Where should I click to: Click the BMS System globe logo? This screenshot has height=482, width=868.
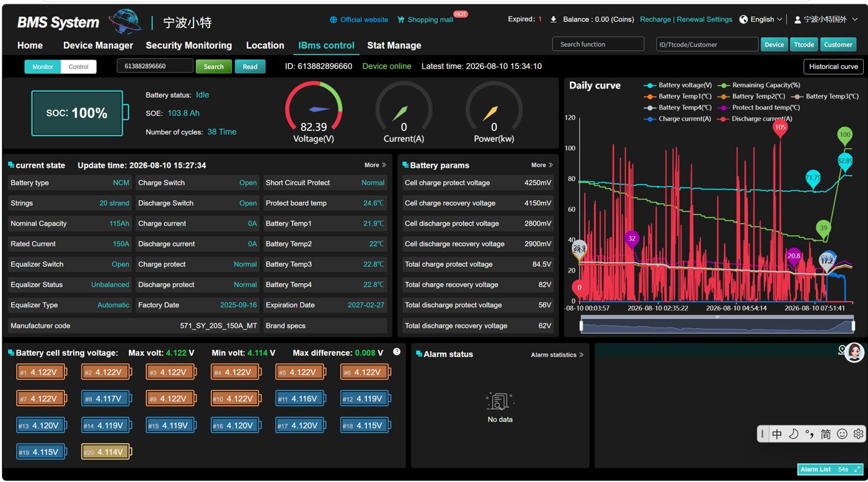pyautogui.click(x=125, y=21)
